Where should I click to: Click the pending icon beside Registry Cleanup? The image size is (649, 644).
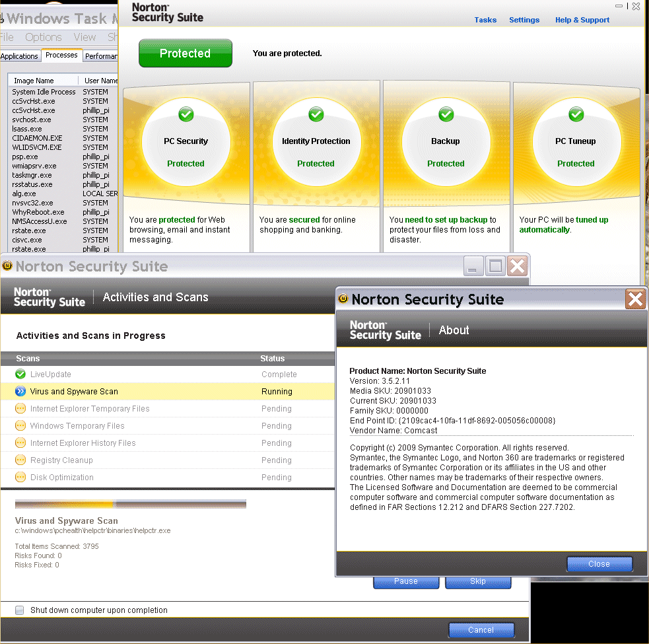[x=20, y=460]
